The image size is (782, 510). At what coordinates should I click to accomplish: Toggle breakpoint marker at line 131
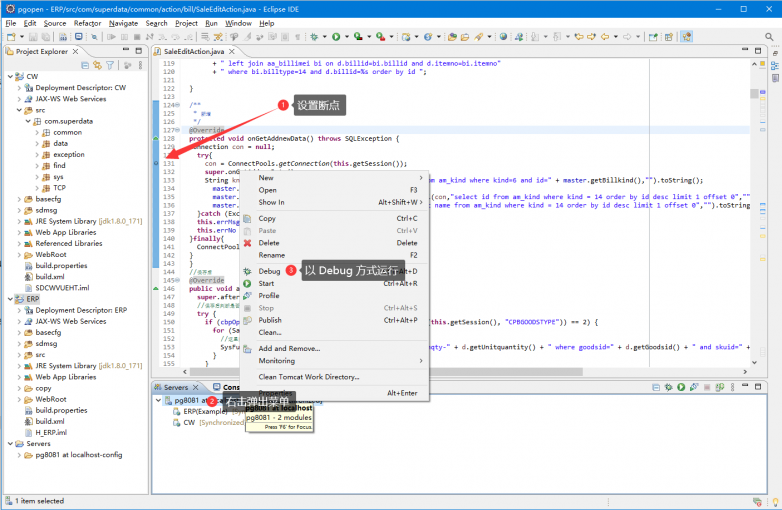(156, 162)
